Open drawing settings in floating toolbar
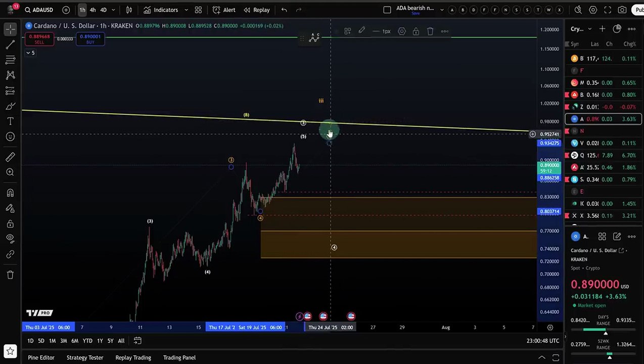The image size is (644, 364). click(x=401, y=31)
